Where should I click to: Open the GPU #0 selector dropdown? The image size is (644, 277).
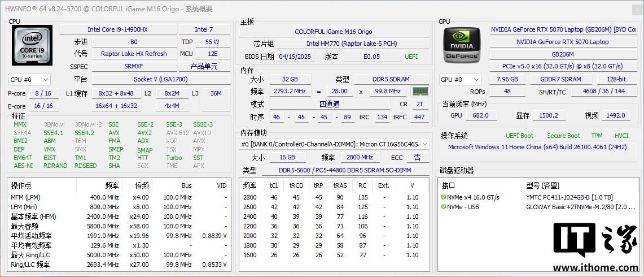(x=460, y=80)
